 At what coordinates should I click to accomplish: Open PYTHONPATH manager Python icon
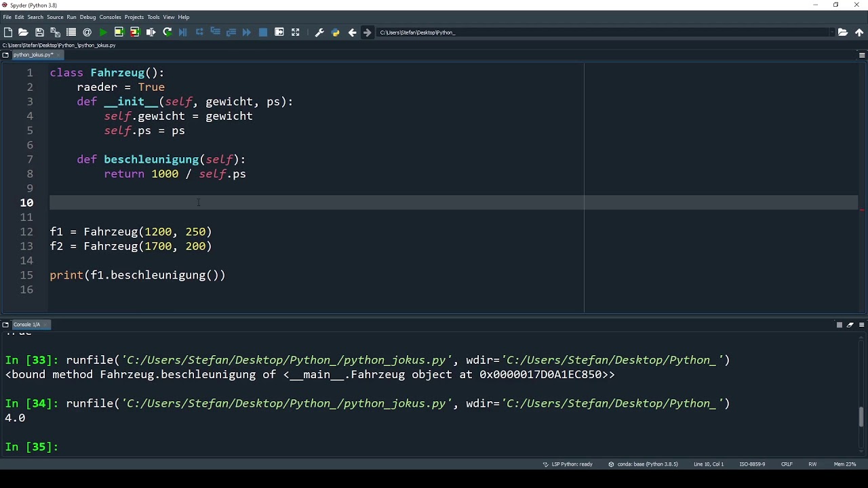coord(335,33)
